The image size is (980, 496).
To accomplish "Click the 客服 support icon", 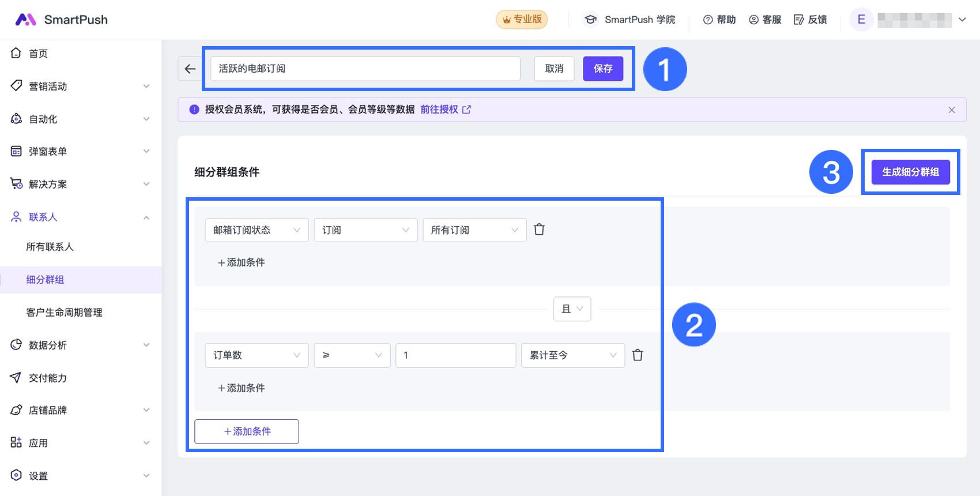I will (753, 20).
